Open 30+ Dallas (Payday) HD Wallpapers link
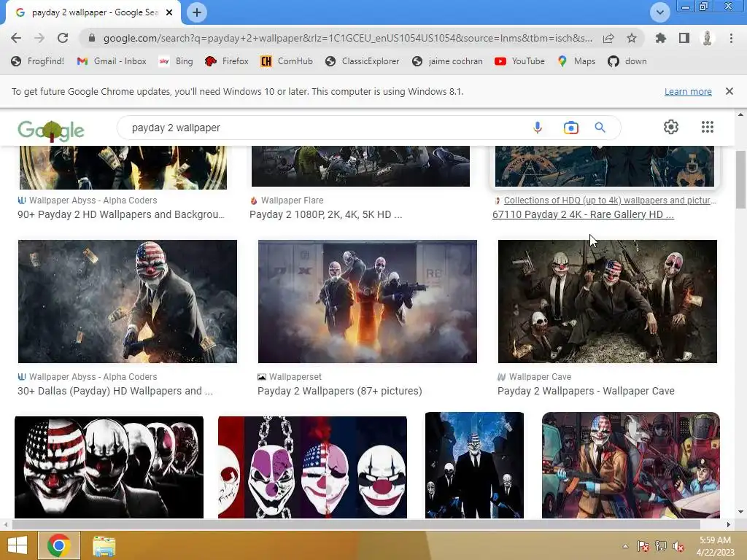Screen dimensions: 747x560 tap(115, 391)
